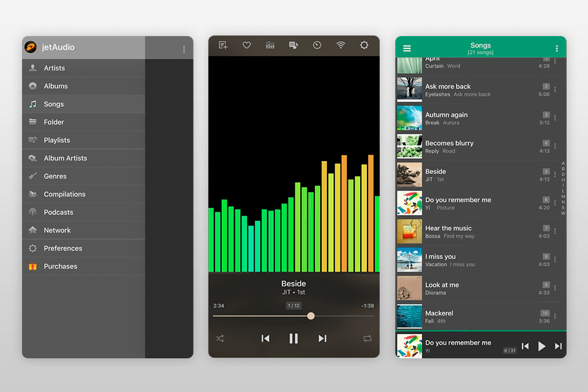This screenshot has width=588, height=392.
Task: Open the equalizer icon in the toolbar
Action: pos(269,45)
